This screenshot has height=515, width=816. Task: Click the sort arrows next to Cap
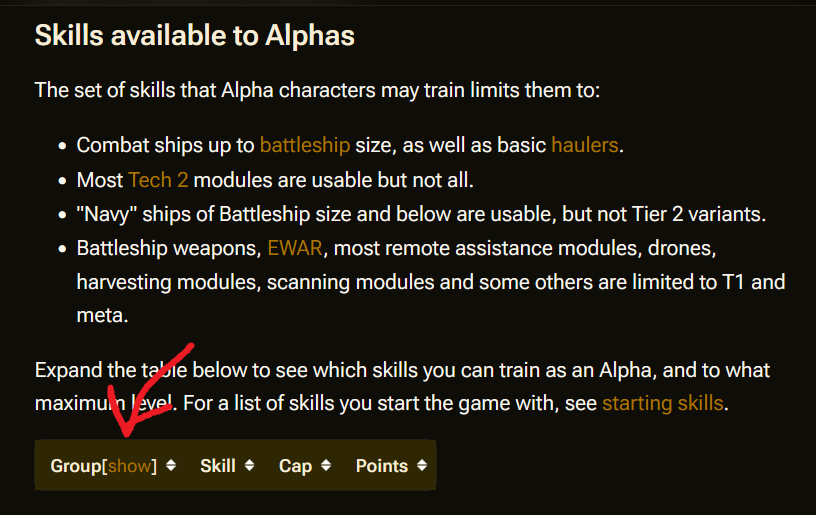[x=326, y=466]
